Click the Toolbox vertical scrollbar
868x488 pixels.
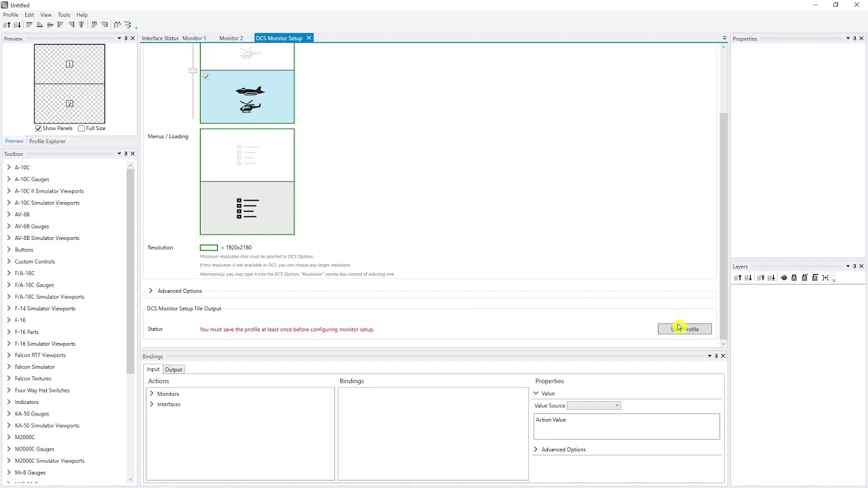click(x=130, y=271)
